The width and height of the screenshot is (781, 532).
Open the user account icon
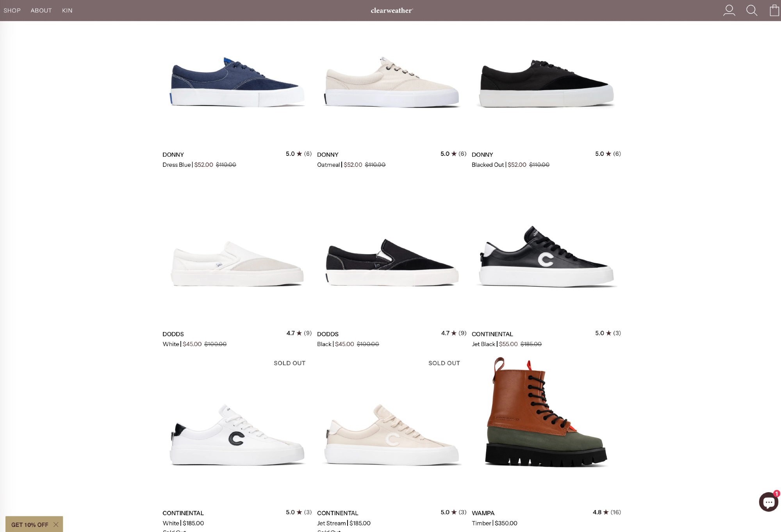pos(729,10)
